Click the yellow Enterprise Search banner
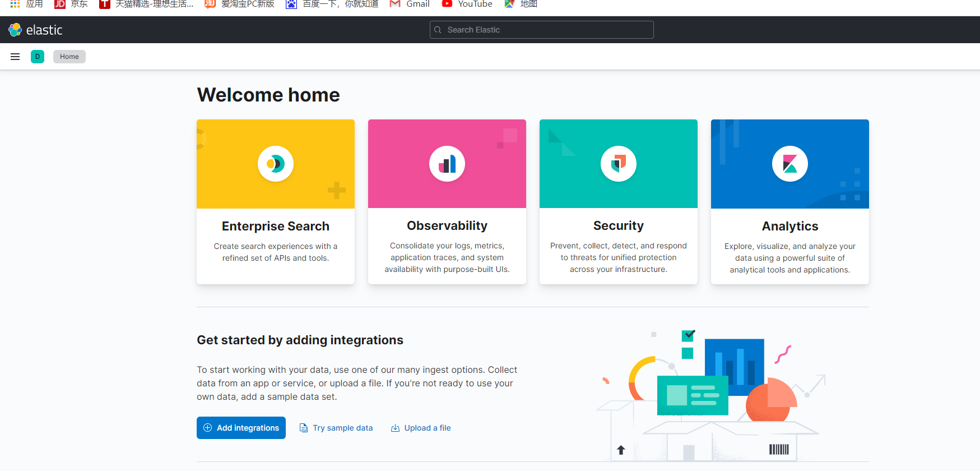 [x=276, y=164]
